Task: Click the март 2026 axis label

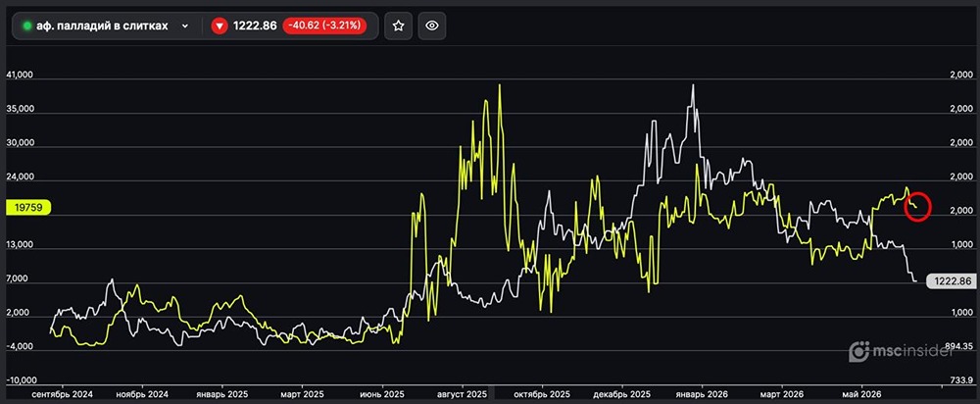Action: click(781, 394)
